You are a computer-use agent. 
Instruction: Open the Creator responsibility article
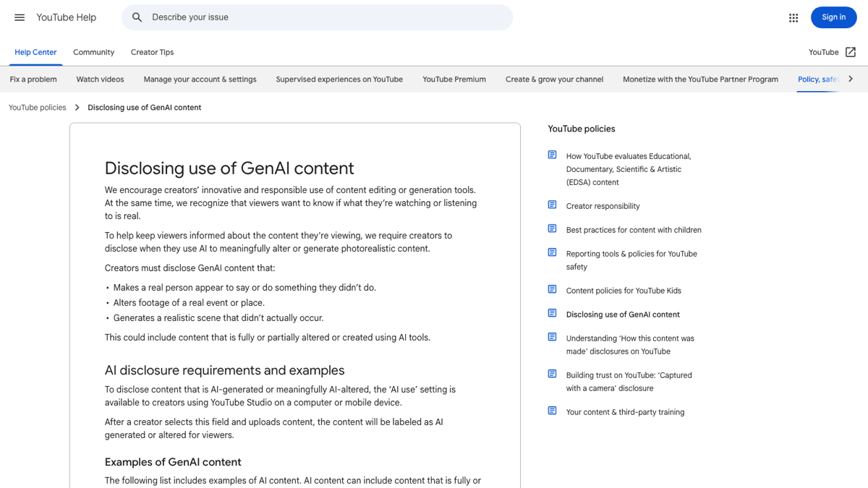(x=603, y=206)
